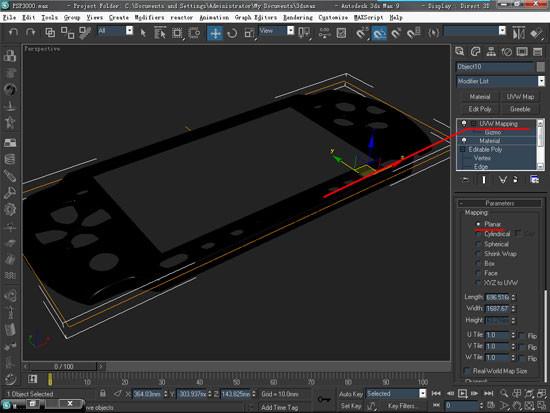Click the modifier stack scrollbar
The width and height of the screenshot is (550, 413).
[x=540, y=145]
